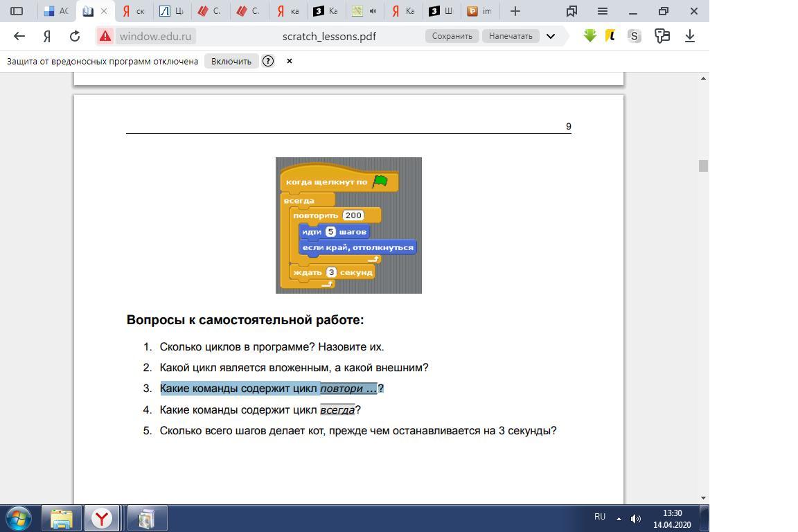
Task: Switch to the second red С tab
Action: (249, 11)
